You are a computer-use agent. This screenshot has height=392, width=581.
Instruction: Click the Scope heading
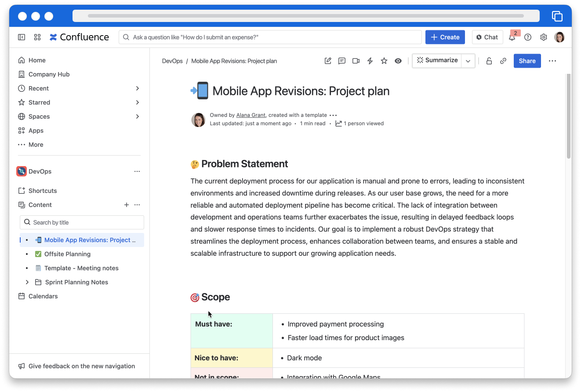point(215,297)
